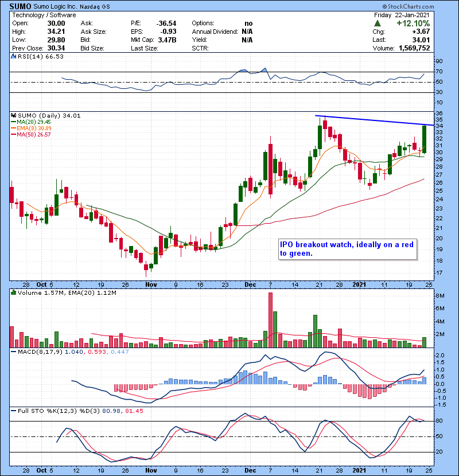This screenshot has width=459, height=476.
Task: Click the EMA(8) 30.89 legend entry
Action: point(31,128)
